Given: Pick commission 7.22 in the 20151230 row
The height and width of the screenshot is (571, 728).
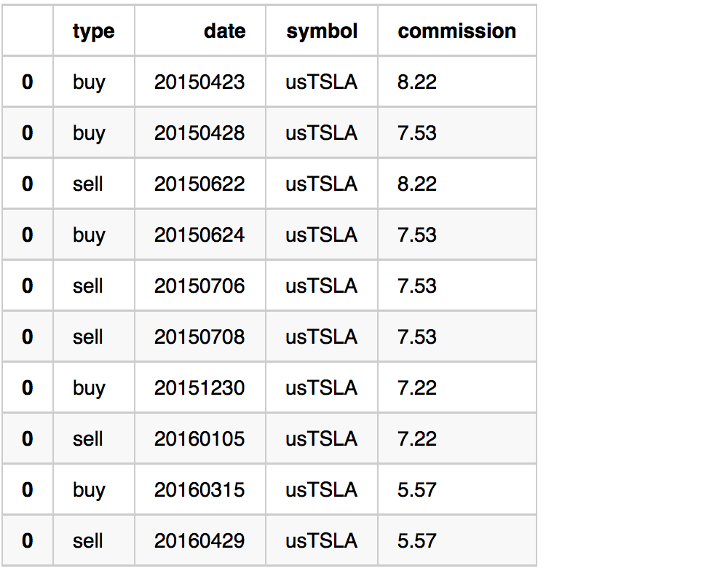Looking at the screenshot, I should point(417,388).
